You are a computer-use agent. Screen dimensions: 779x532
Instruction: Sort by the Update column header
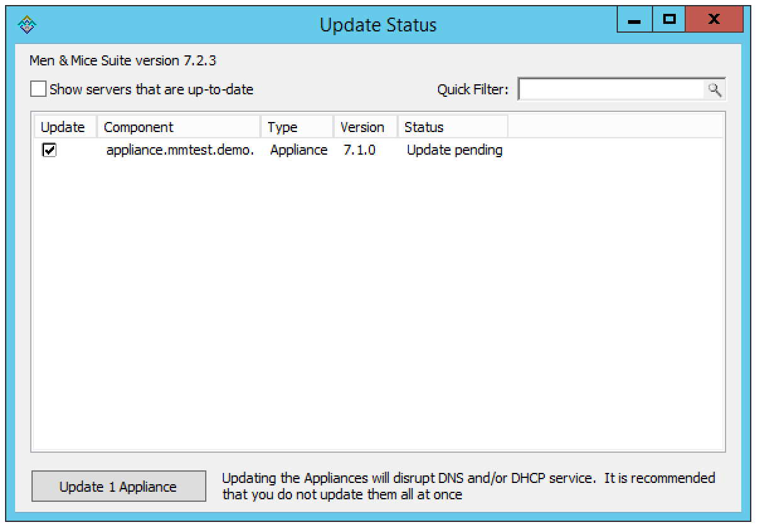63,127
